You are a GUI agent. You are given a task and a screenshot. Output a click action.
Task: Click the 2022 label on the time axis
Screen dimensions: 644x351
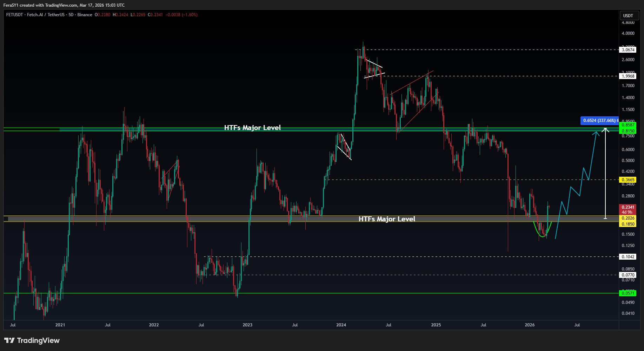pos(154,325)
